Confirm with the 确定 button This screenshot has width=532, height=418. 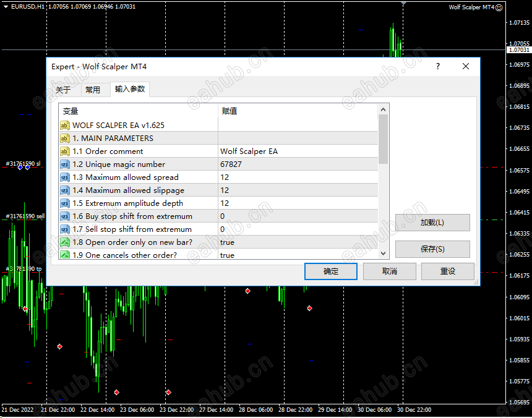click(331, 271)
